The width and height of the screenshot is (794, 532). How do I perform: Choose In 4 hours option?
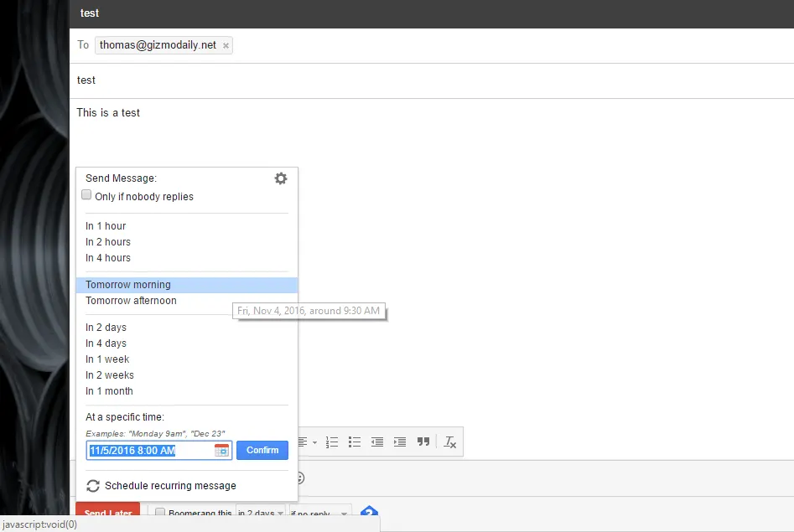pyautogui.click(x=187, y=258)
